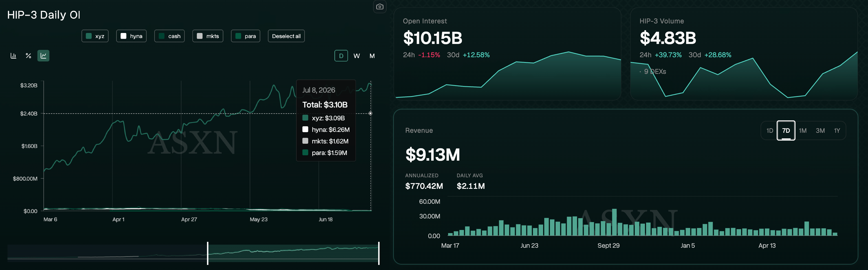Click the Deselect all button
Screen dimensions: 868x270
[x=287, y=36]
